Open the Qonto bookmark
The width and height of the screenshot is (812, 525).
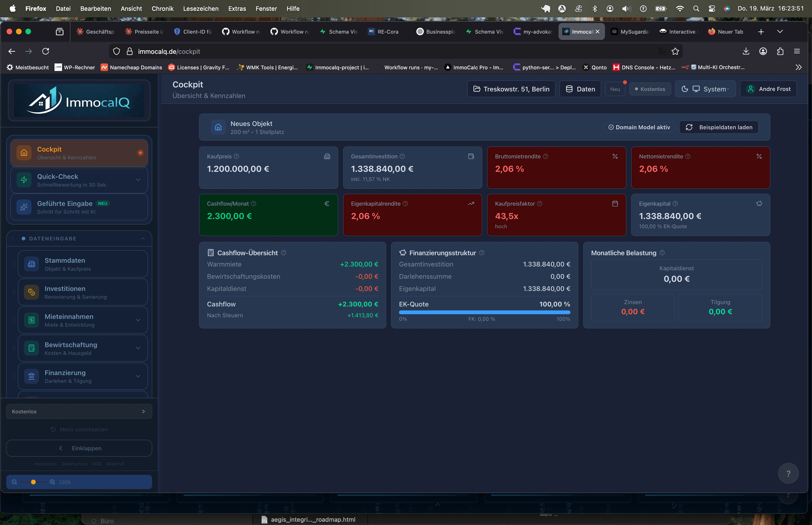click(x=595, y=67)
